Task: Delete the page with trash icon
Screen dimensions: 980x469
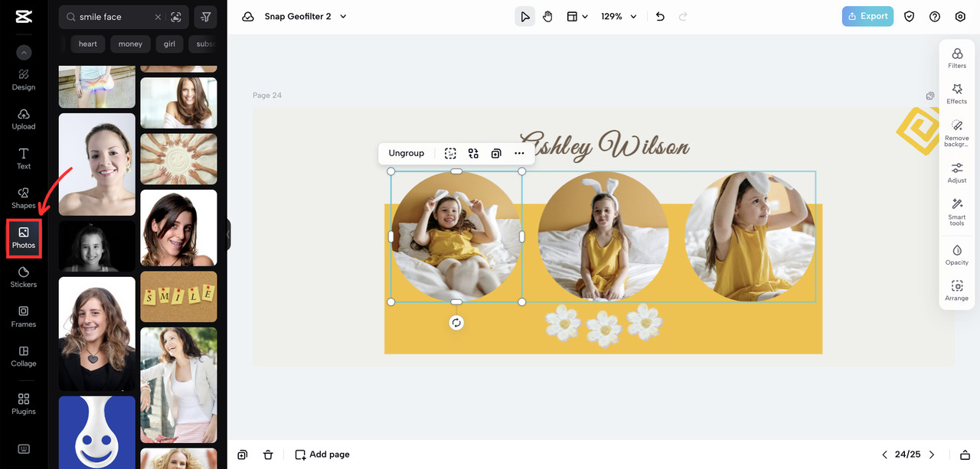Action: pos(268,454)
